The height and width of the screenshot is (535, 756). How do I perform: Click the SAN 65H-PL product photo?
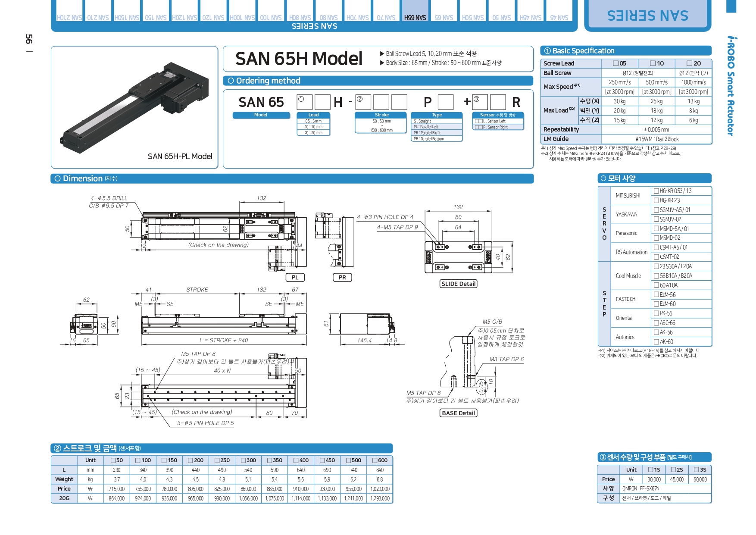pyautogui.click(x=134, y=107)
